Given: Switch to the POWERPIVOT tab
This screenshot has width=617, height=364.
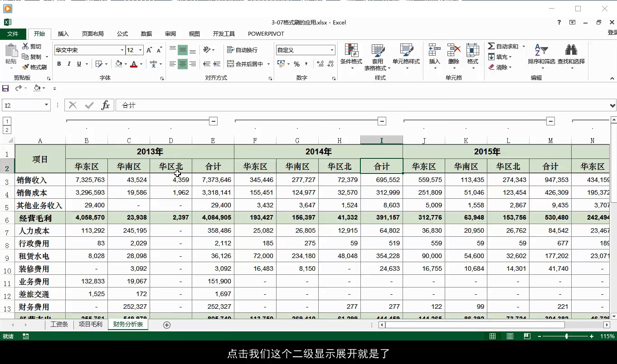Looking at the screenshot, I should [266, 34].
